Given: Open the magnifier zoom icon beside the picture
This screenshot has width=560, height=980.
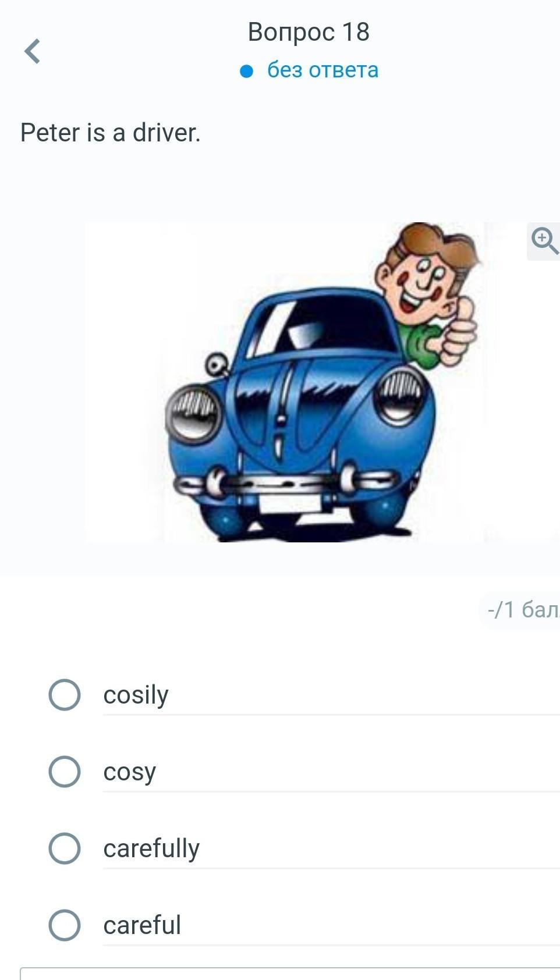Looking at the screenshot, I should point(544,241).
